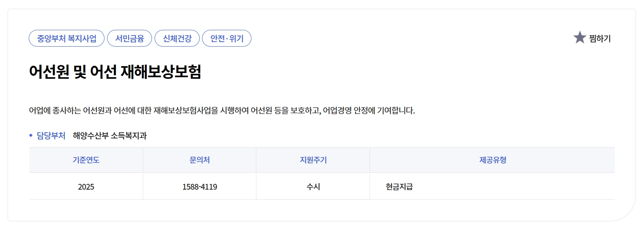Image resolution: width=644 pixels, height=229 pixels.
Task: Select the phone number 1588-4119
Action: click(199, 186)
